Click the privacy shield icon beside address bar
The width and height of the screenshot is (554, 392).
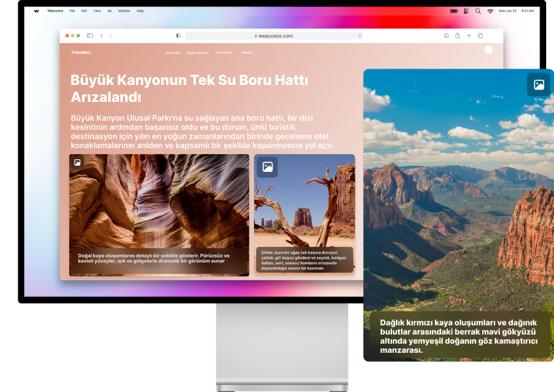pyautogui.click(x=178, y=36)
